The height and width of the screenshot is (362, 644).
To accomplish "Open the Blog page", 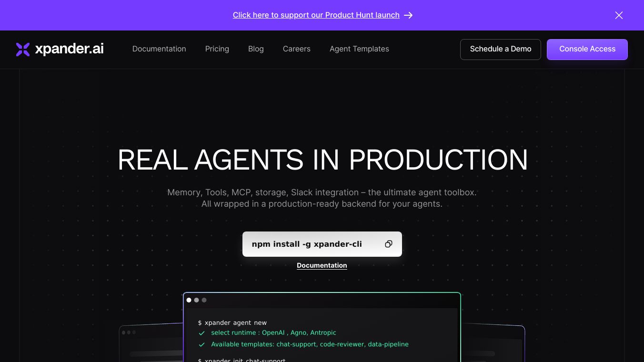I will 256,49.
